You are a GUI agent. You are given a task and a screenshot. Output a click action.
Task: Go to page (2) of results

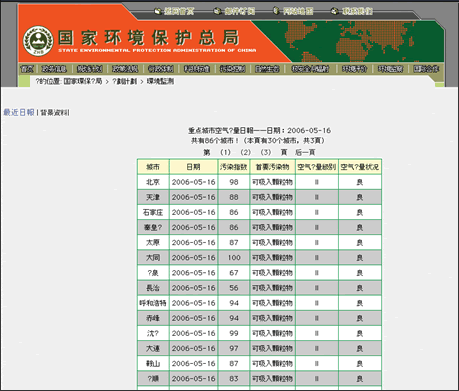pos(246,152)
